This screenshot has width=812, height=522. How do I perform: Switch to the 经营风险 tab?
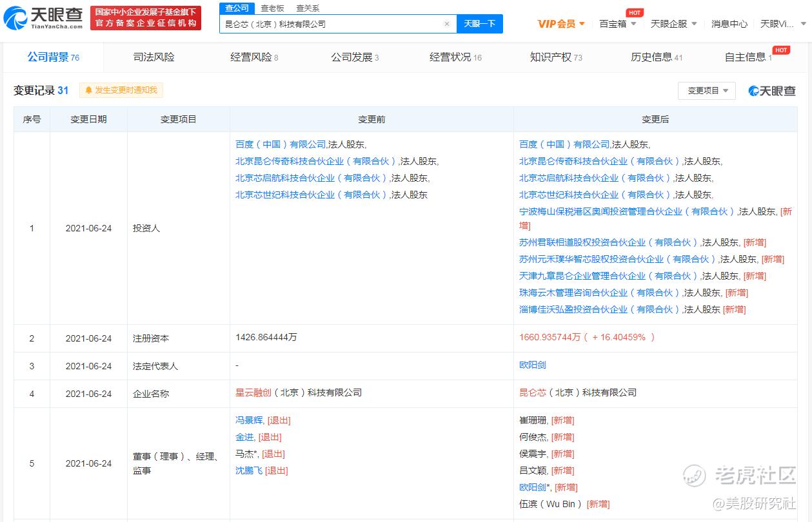(254, 57)
